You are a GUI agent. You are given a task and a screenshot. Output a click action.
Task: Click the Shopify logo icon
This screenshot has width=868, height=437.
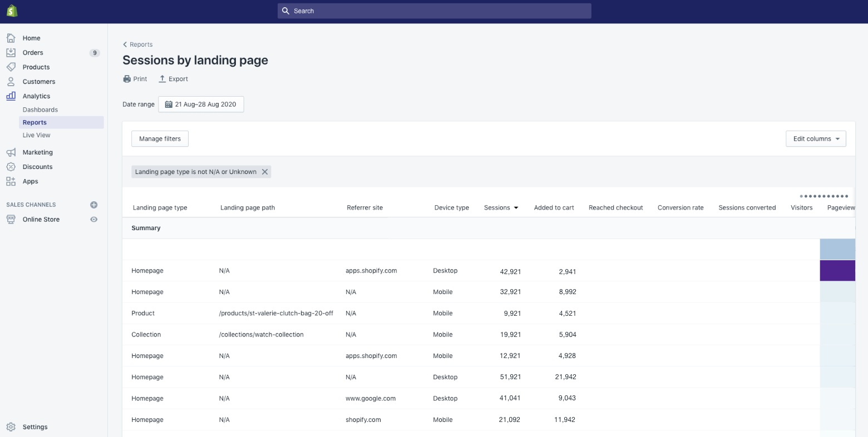[12, 11]
